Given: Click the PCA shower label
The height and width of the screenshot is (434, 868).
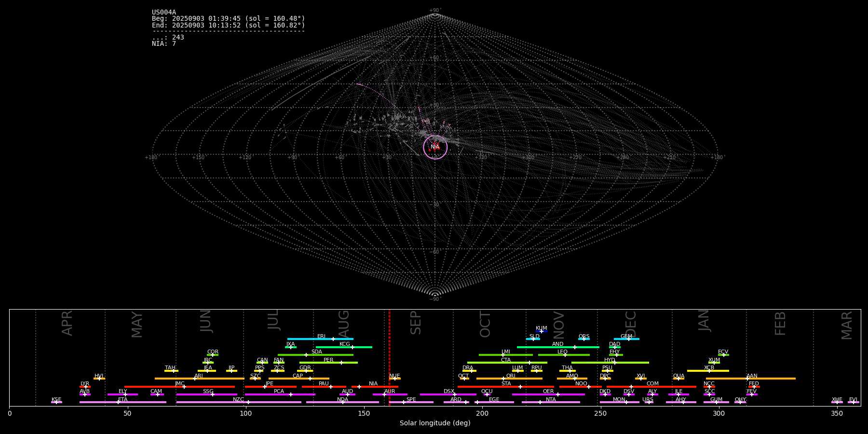Looking at the screenshot, I should [x=279, y=392].
